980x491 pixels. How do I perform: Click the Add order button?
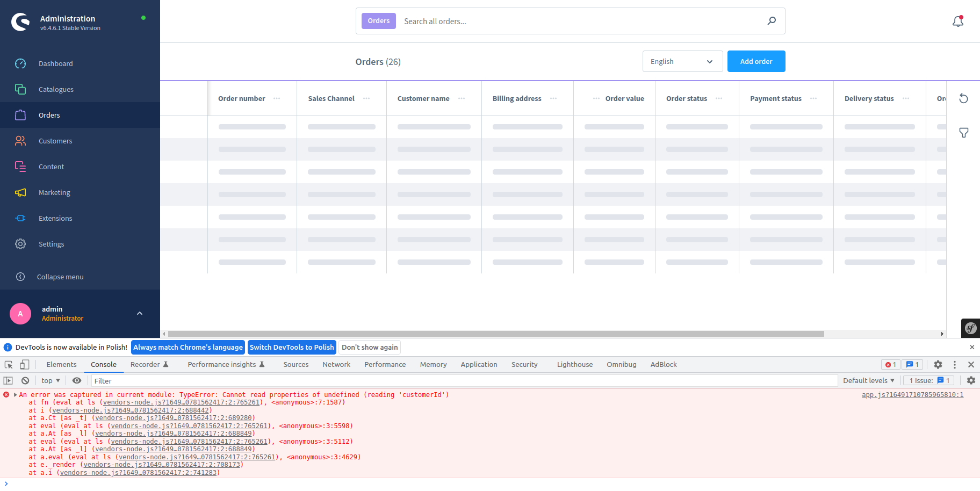tap(756, 61)
